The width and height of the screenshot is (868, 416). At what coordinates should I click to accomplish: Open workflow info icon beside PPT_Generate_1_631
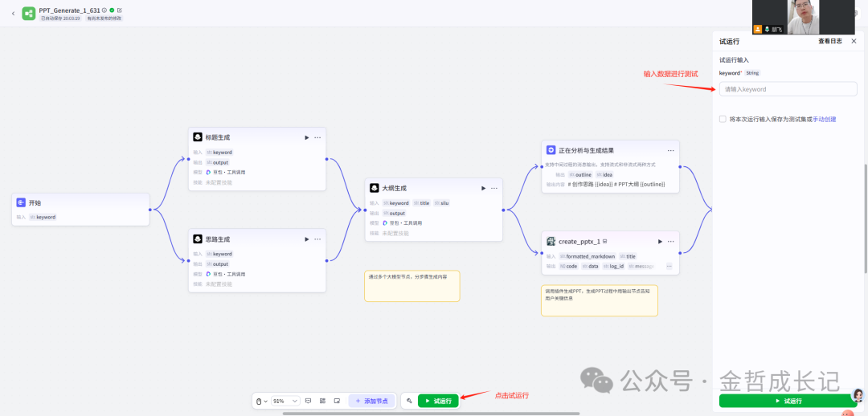pyautogui.click(x=104, y=10)
